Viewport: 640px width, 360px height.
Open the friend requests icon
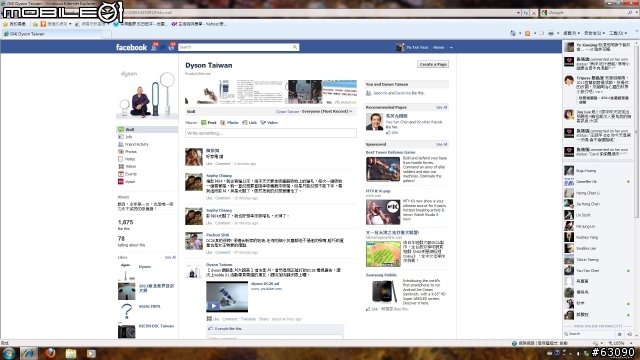pos(154,47)
